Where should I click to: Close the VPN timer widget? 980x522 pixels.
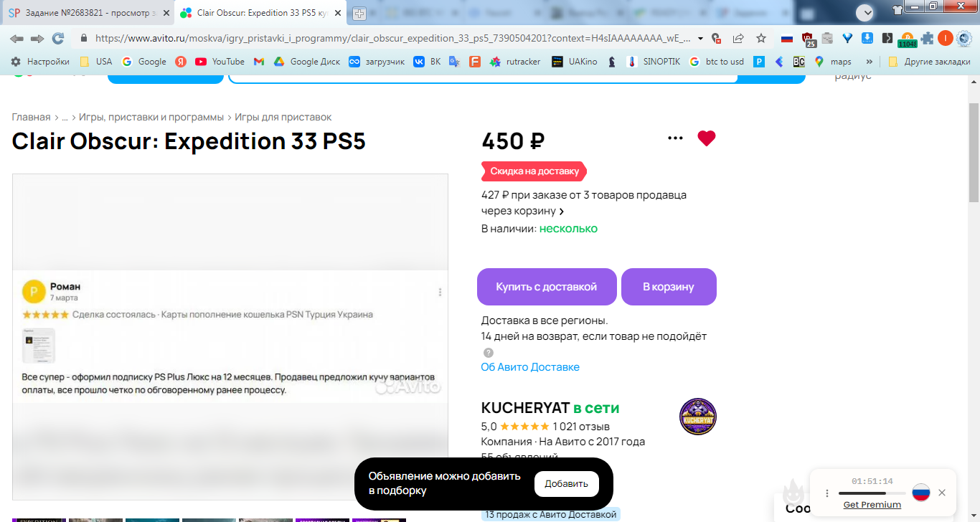(x=942, y=493)
